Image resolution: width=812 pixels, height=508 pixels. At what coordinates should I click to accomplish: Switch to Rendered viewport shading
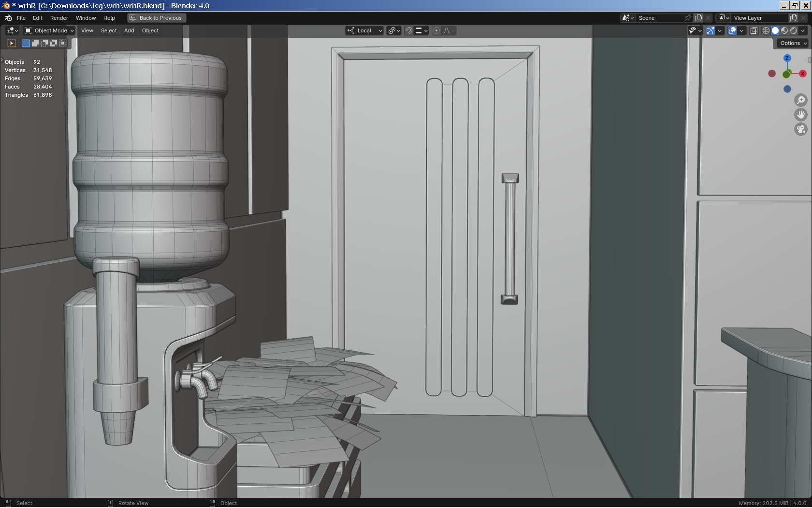[x=794, y=30]
